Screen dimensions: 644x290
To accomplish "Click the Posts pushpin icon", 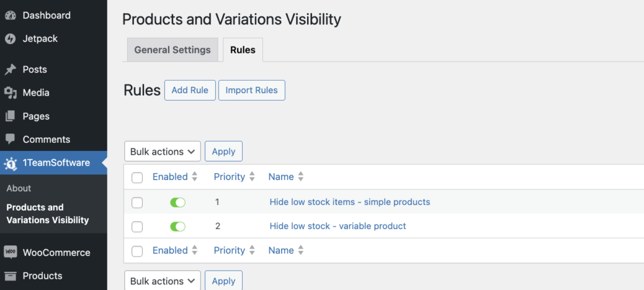I will 10,69.
